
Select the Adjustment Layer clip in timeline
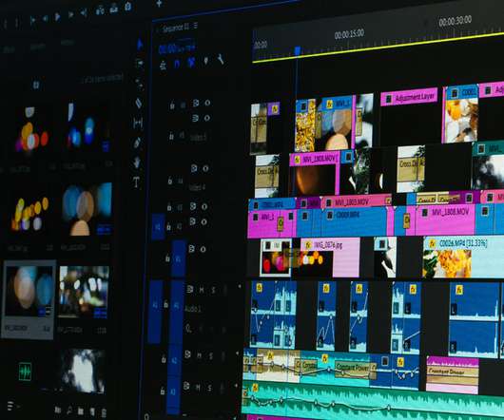click(409, 97)
